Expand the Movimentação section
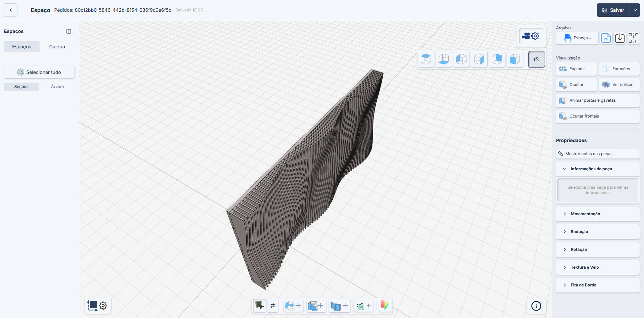This screenshot has width=644, height=318. pyautogui.click(x=598, y=214)
